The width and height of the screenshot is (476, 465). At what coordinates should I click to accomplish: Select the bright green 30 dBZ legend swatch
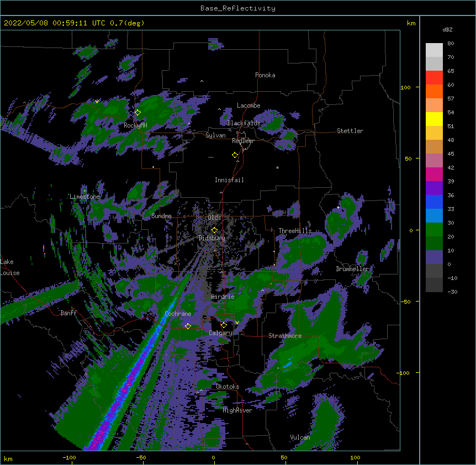pyautogui.click(x=434, y=230)
